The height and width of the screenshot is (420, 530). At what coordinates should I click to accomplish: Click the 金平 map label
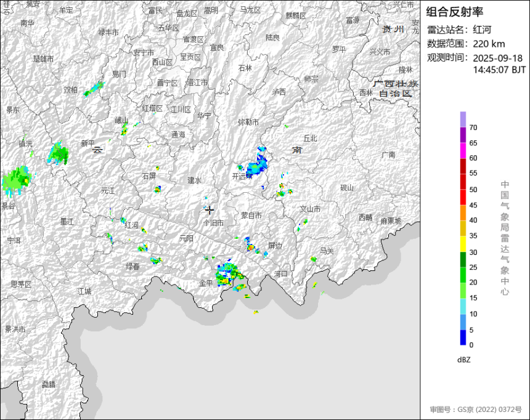point(205,283)
